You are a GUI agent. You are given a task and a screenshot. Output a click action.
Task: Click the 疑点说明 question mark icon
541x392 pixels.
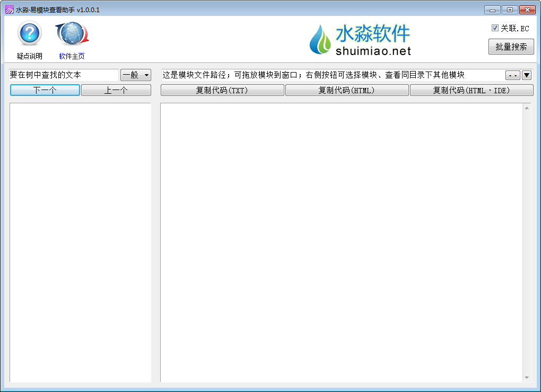(x=29, y=34)
